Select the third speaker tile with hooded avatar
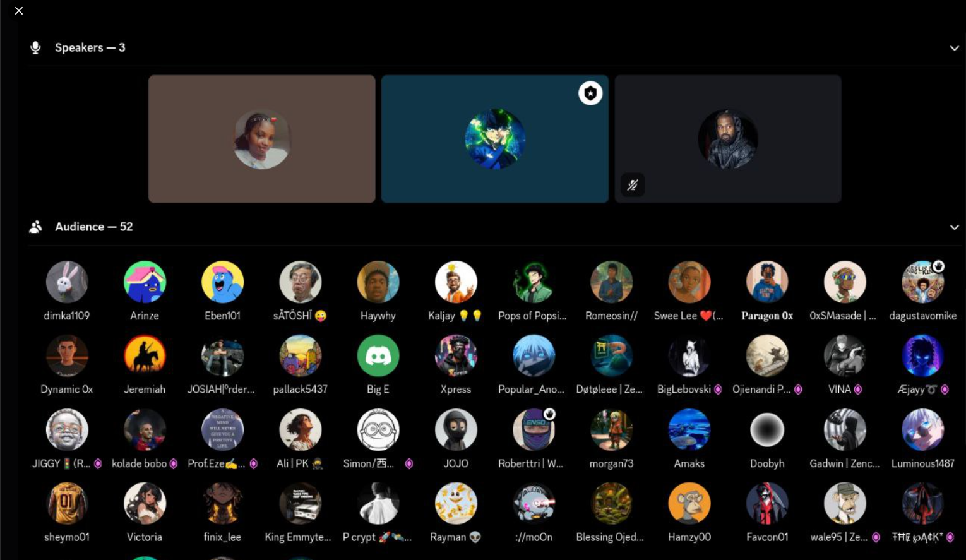The width and height of the screenshot is (966, 560). (x=728, y=139)
